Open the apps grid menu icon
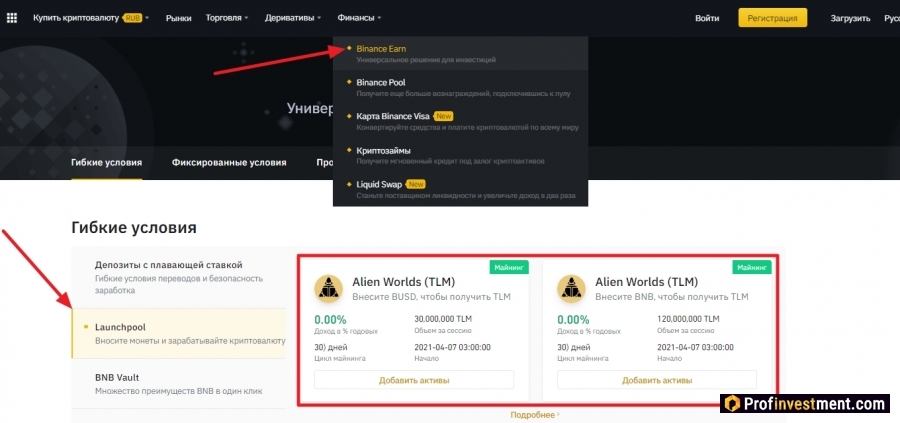 11,18
